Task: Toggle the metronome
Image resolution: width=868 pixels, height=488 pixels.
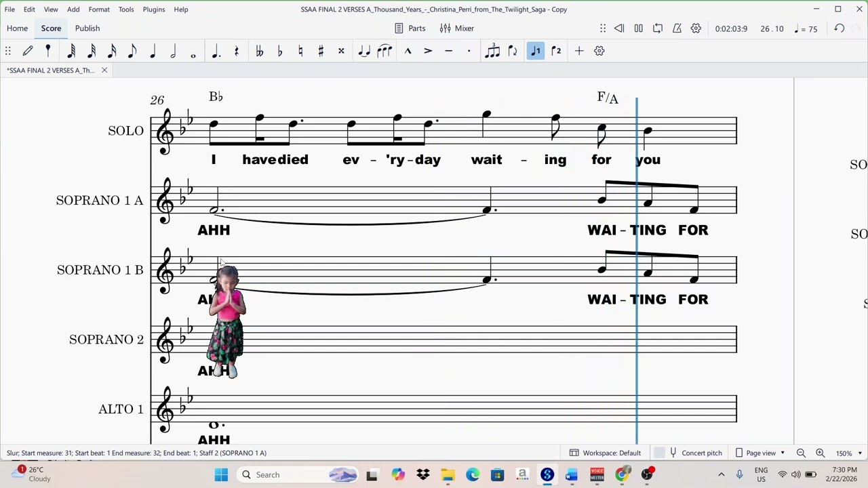Action: coord(677,28)
